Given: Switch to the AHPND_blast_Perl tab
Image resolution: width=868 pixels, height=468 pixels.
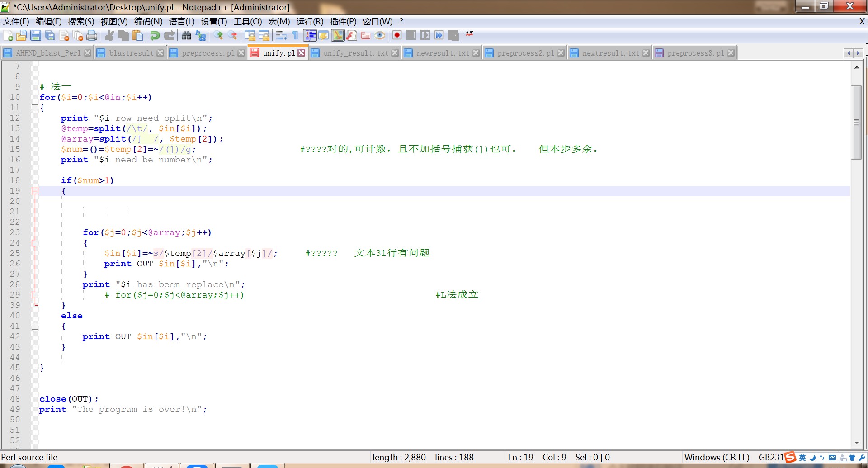Looking at the screenshot, I should [x=48, y=53].
